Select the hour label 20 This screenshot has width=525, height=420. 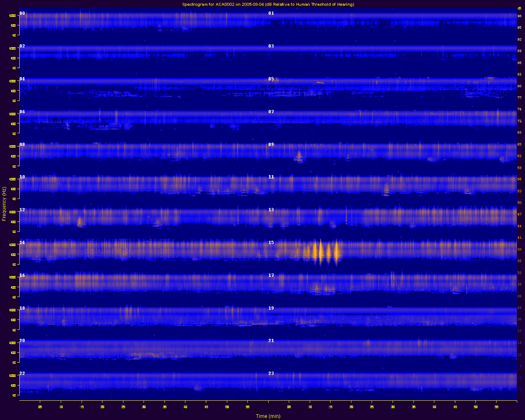click(22, 341)
